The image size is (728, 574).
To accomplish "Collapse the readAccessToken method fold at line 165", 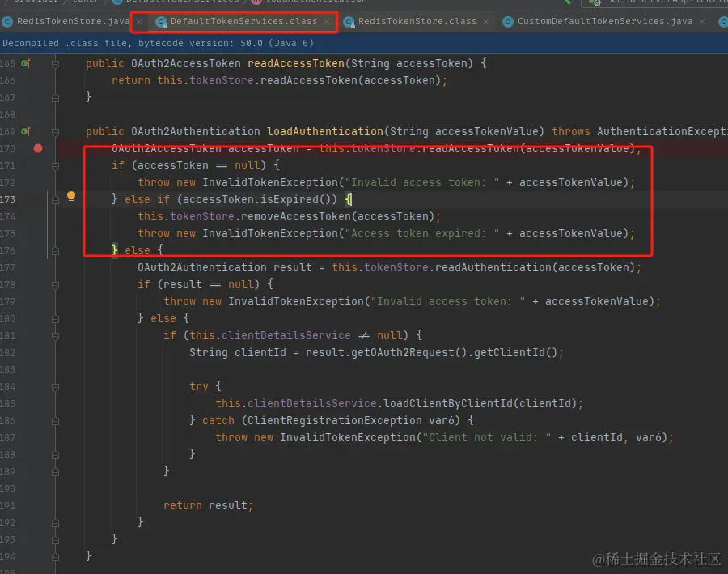I will [55, 64].
